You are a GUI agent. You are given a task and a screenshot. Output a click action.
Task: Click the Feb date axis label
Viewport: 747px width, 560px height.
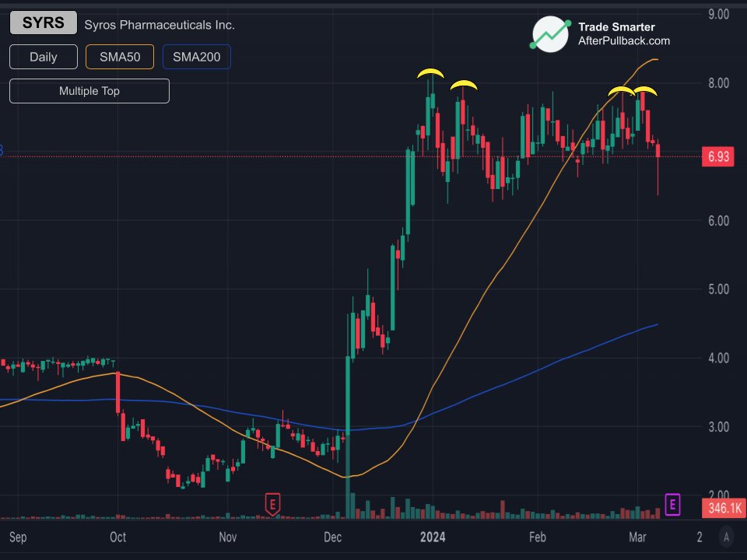click(x=538, y=537)
